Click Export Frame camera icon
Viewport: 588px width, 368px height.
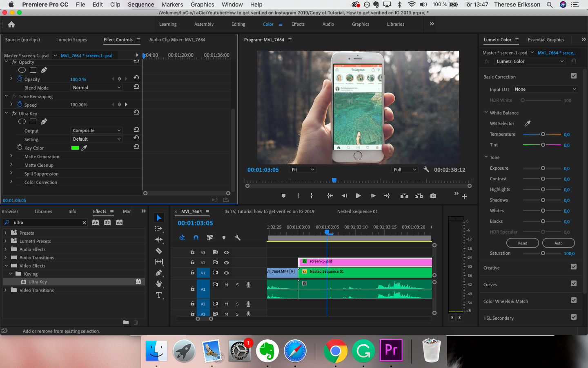click(433, 196)
